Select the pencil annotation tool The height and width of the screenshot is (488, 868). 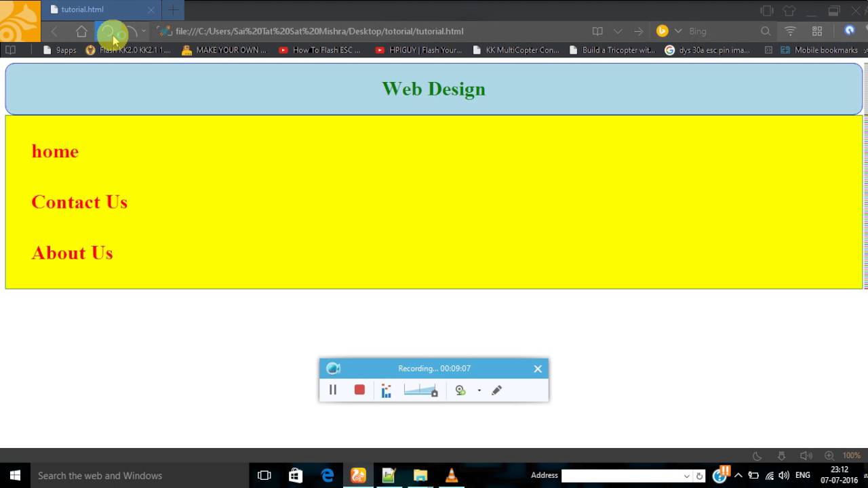pos(496,390)
